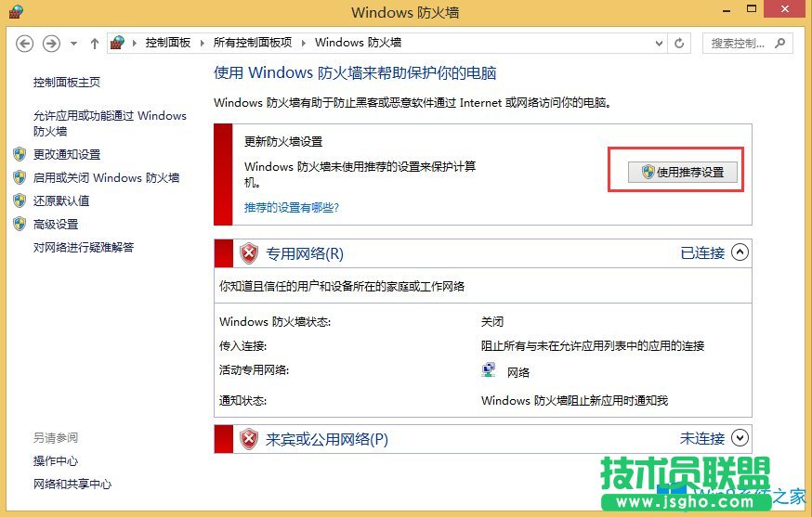
Task: Expand the address bar history dropdown
Action: 659,44
